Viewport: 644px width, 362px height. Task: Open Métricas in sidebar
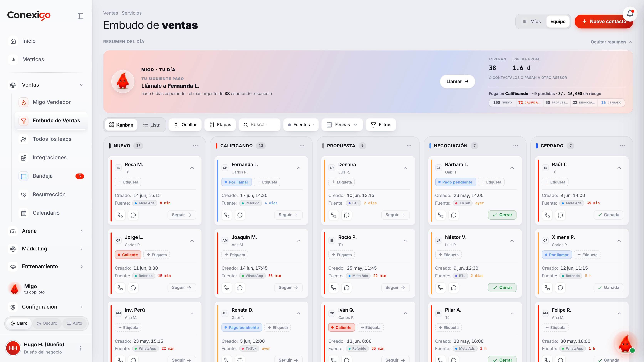(x=46, y=59)
